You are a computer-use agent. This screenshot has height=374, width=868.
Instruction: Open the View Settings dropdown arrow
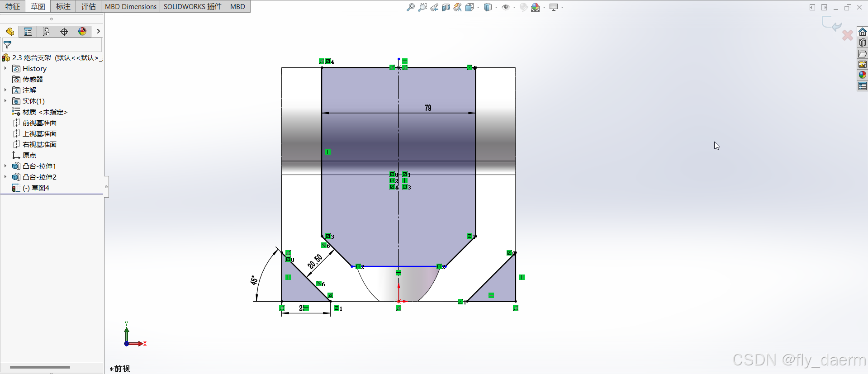tap(562, 7)
